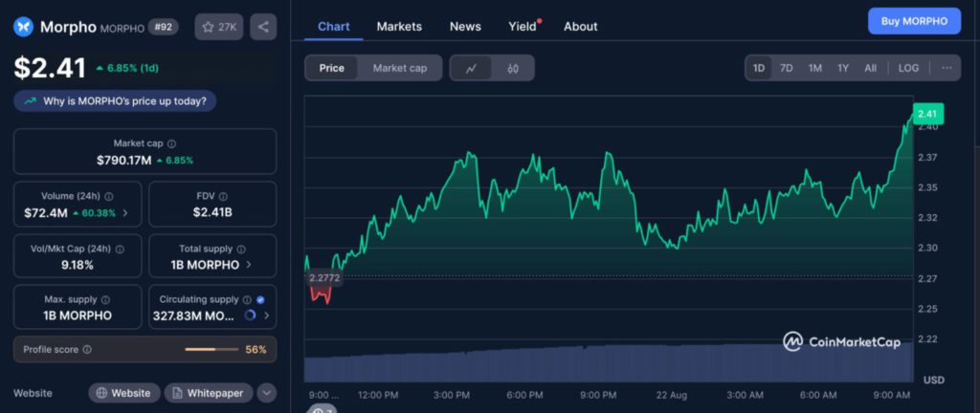
Task: Add Morpho to watchlist with star button
Action: point(219,27)
